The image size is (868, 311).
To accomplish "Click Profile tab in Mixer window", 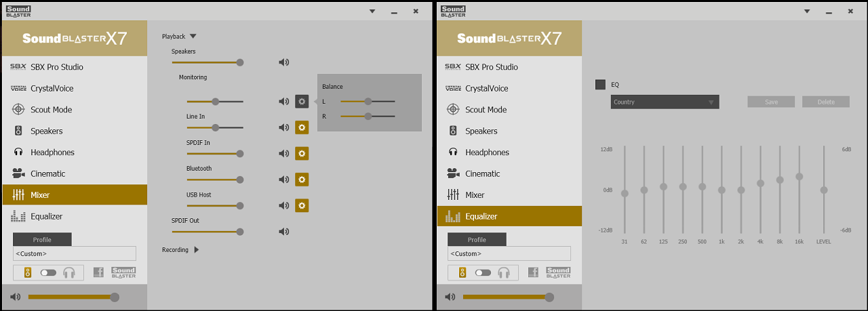I will point(42,239).
